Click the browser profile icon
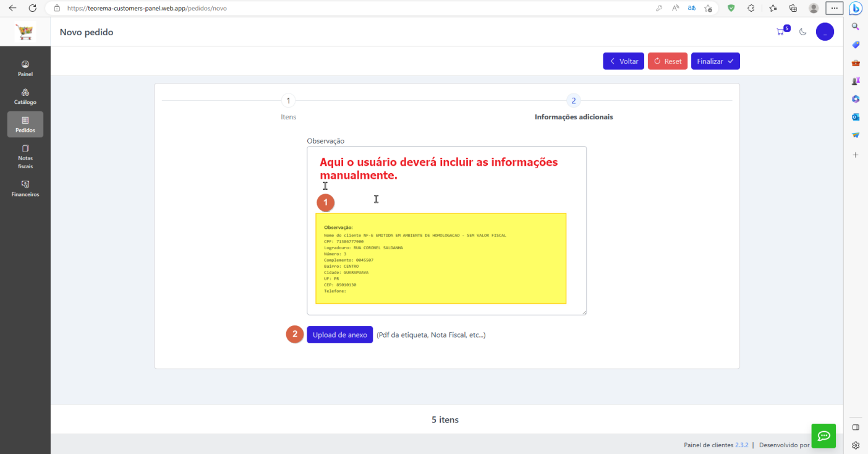The width and height of the screenshot is (868, 454). (814, 8)
